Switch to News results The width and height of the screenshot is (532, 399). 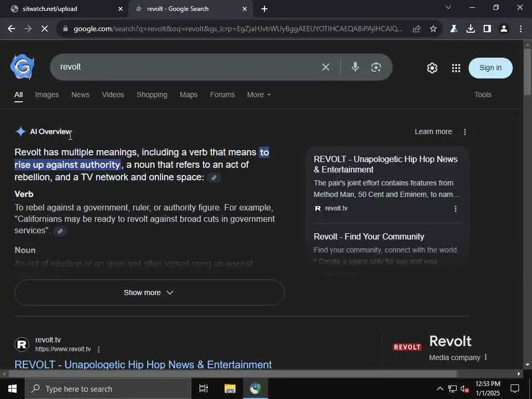[81, 95]
